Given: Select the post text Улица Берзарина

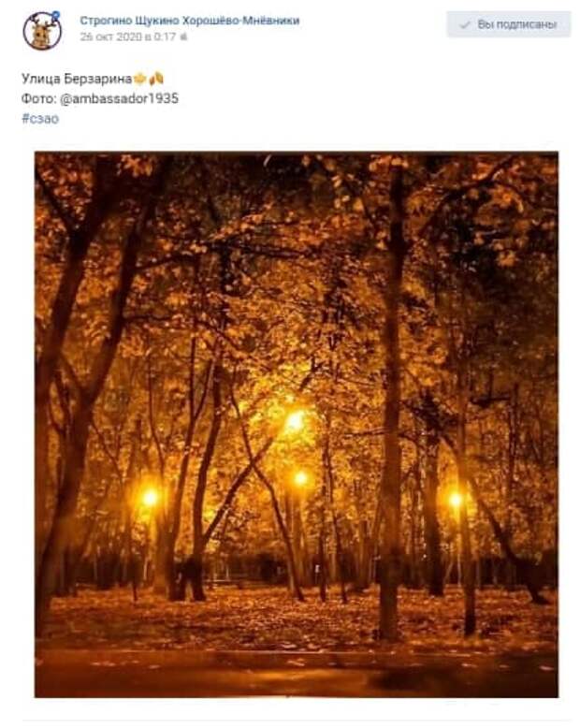Looking at the screenshot, I should click(x=77, y=79).
